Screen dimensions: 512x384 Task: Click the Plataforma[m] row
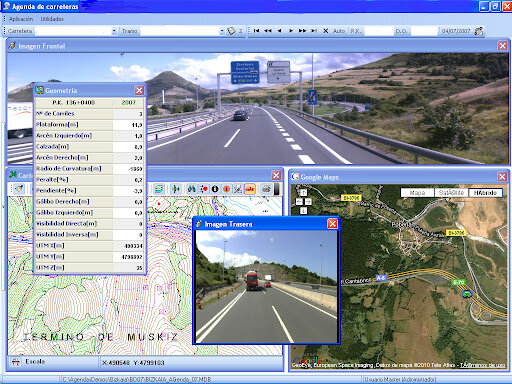click(x=89, y=125)
